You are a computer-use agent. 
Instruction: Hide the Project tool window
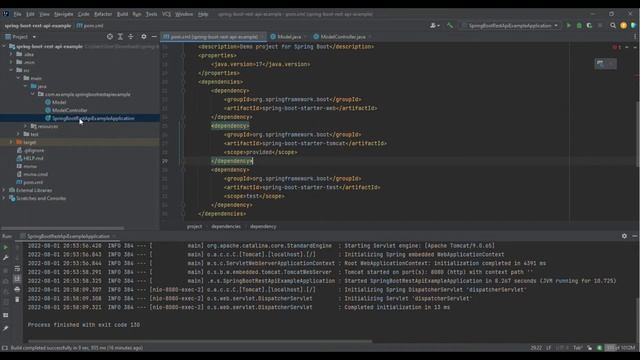point(154,36)
